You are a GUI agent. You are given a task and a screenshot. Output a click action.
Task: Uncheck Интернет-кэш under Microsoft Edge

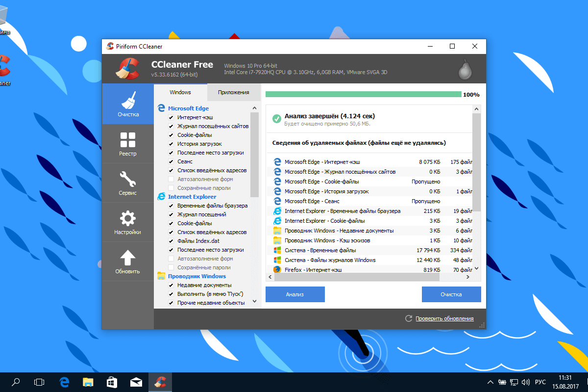coord(171,118)
